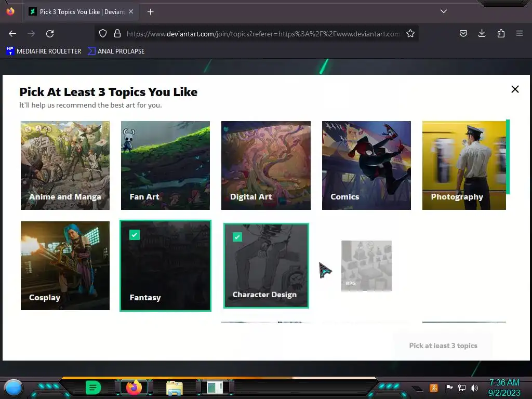Click the Pick at least 3 topics button
Image resolution: width=532 pixels, height=399 pixels.
[443, 345]
